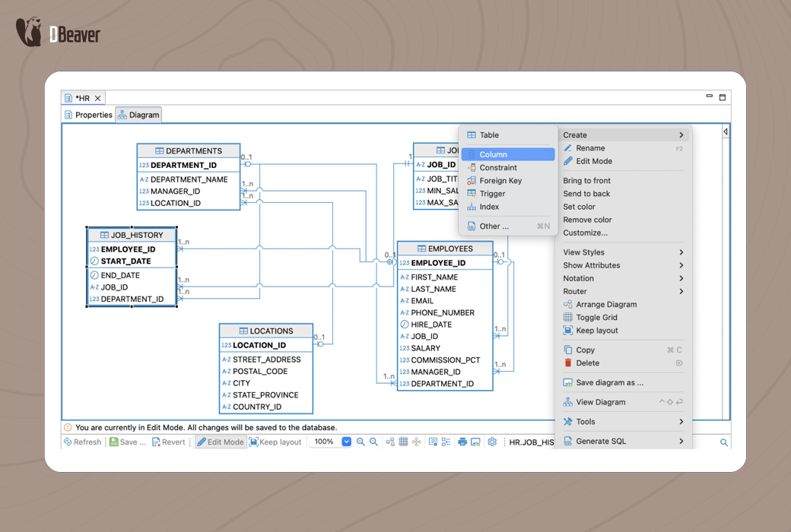
Task: Select the LOCATIONS table header
Action: [x=266, y=331]
